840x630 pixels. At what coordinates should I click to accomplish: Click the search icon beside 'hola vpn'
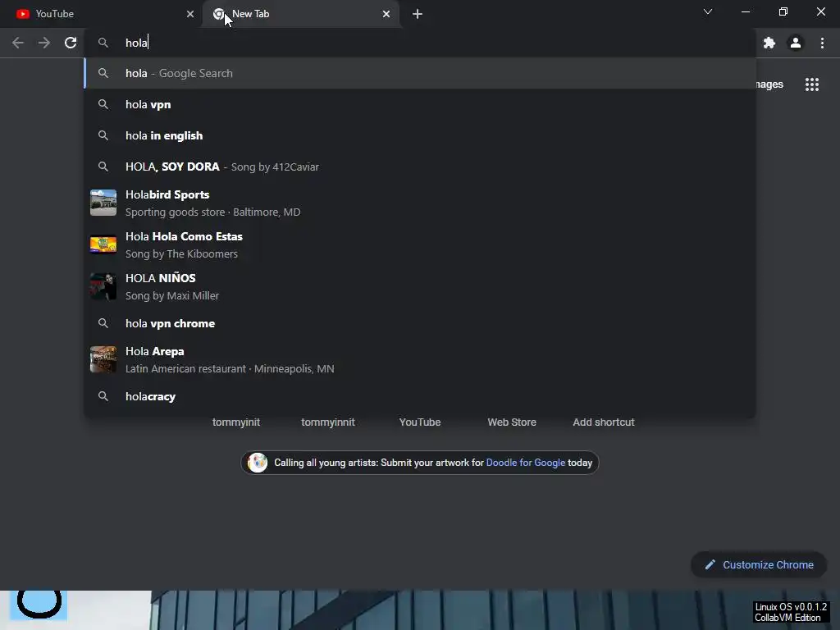pyautogui.click(x=103, y=104)
